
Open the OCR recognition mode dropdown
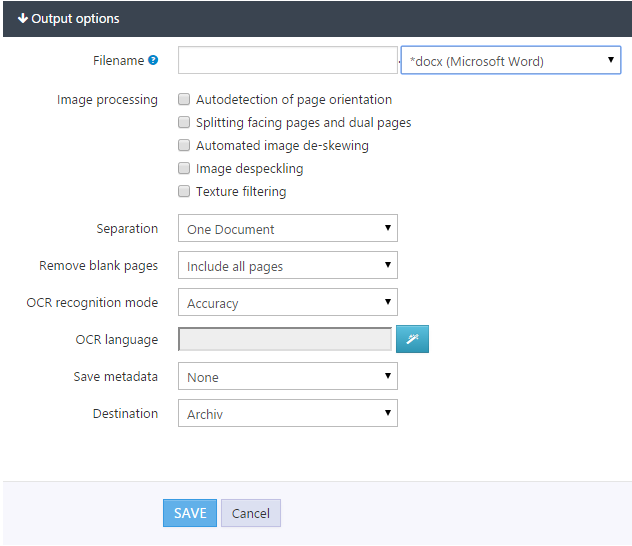point(287,303)
